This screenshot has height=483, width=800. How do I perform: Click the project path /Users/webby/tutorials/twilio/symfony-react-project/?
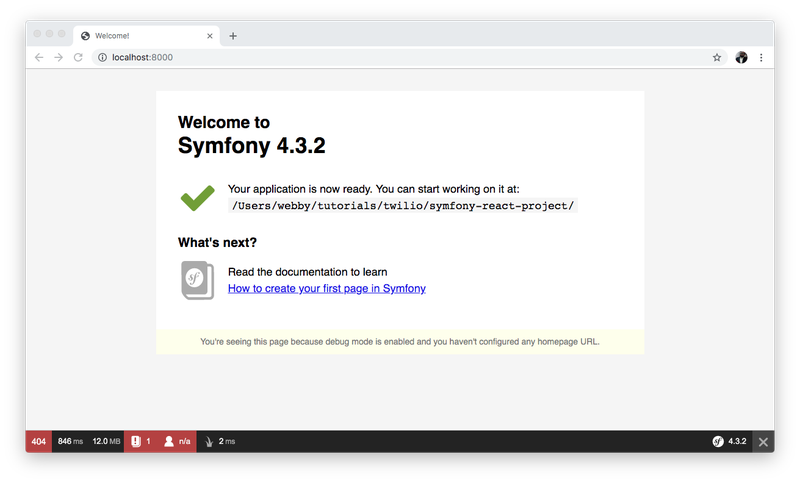[403, 206]
